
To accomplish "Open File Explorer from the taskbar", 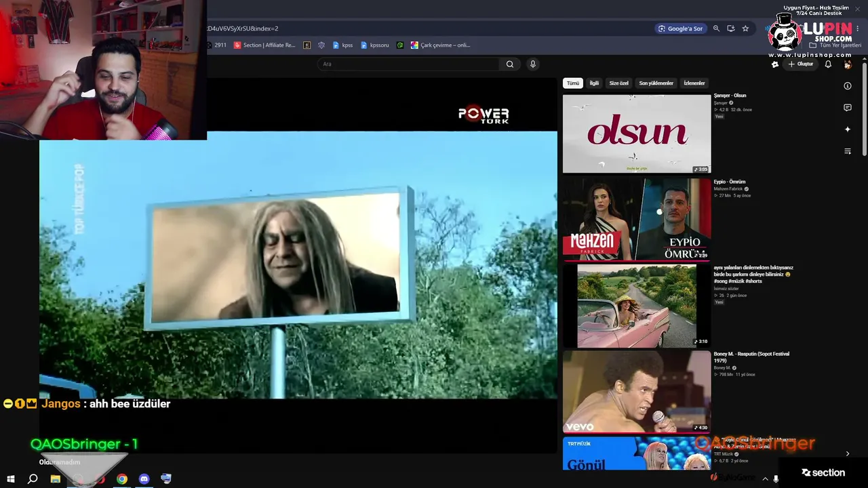I will click(56, 479).
